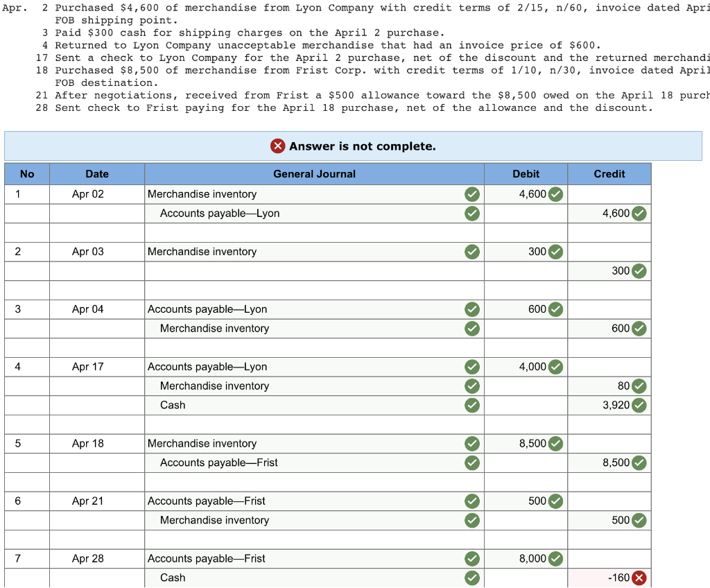The height and width of the screenshot is (588, 710).
Task: Click the Apr 18 date cell
Action: [97, 444]
